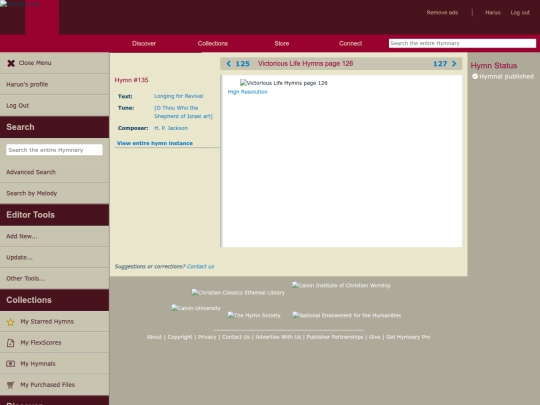Click the My Hymnals book icon
Screen dimensions: 540x405
(11, 364)
